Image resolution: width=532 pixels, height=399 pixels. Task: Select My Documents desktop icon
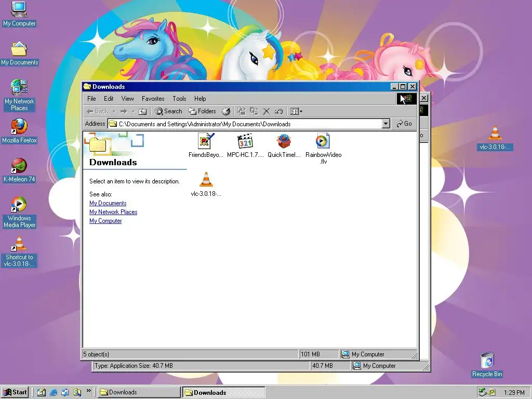(19, 54)
